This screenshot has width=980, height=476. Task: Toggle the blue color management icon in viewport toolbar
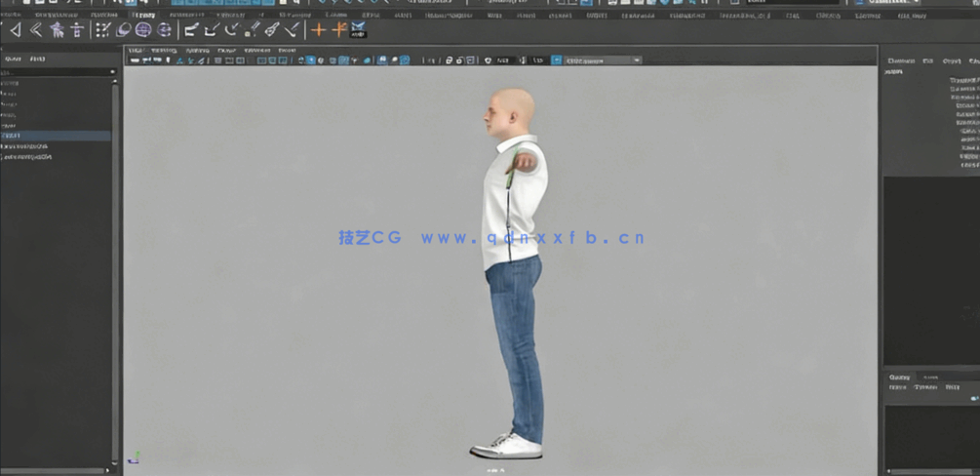[x=557, y=60]
